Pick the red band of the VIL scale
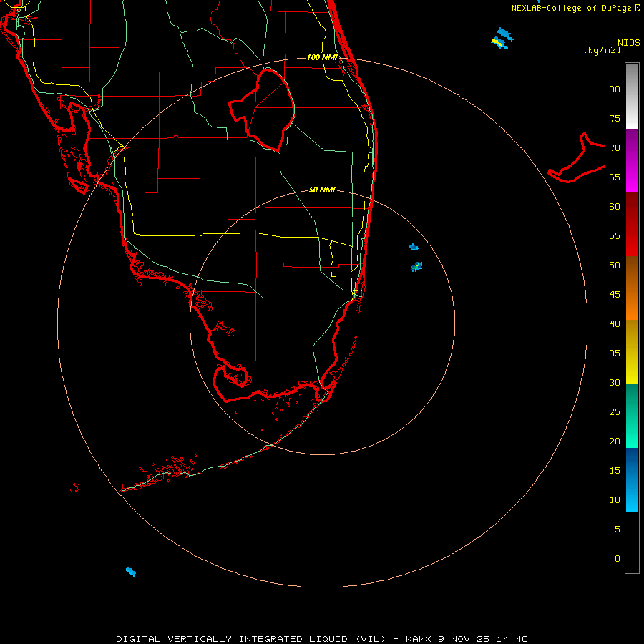 click(632, 224)
